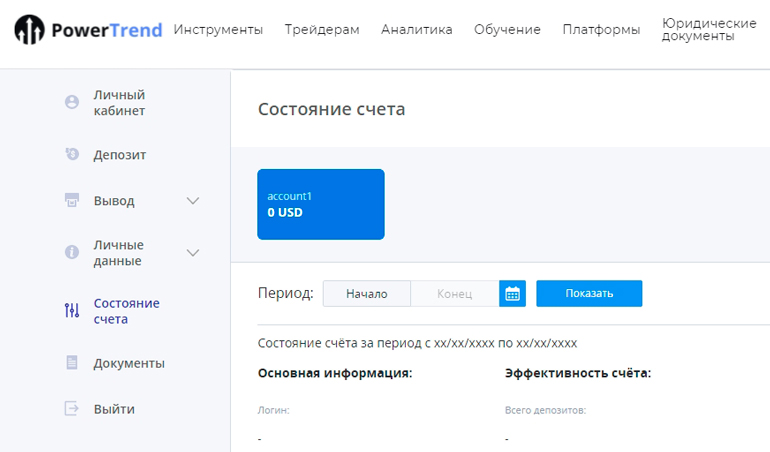This screenshot has height=452, width=770.
Task: Select Состояние счета in sidebar
Action: click(127, 311)
